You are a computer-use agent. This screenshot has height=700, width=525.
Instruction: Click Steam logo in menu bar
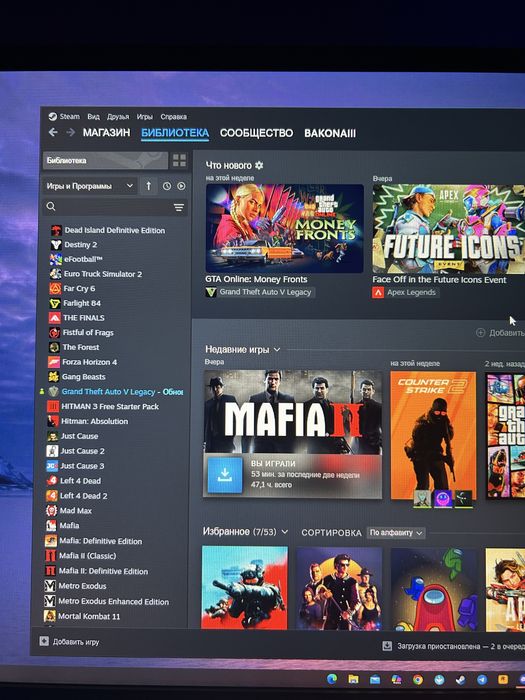coord(53,117)
